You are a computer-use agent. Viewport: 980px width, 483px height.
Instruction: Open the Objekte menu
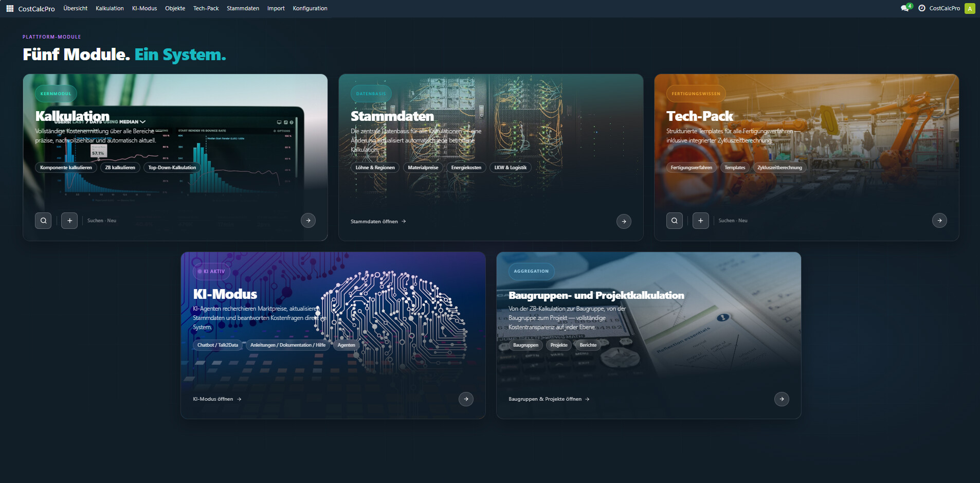tap(175, 8)
